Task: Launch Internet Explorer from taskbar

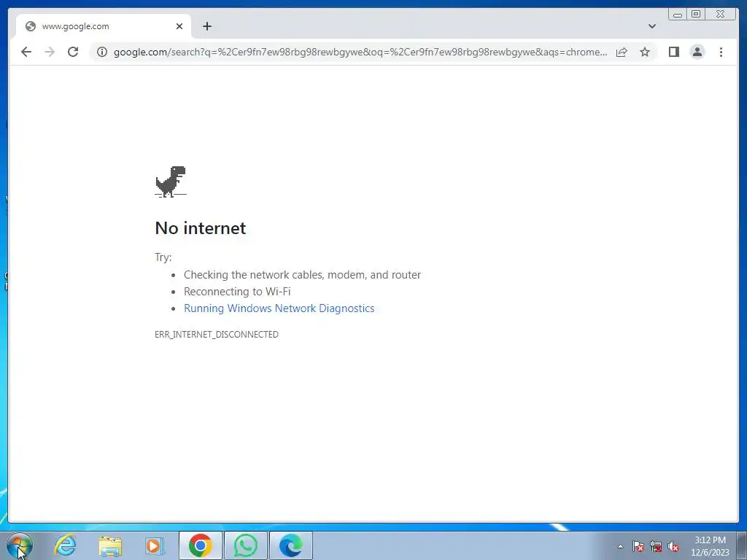Action: [x=65, y=545]
